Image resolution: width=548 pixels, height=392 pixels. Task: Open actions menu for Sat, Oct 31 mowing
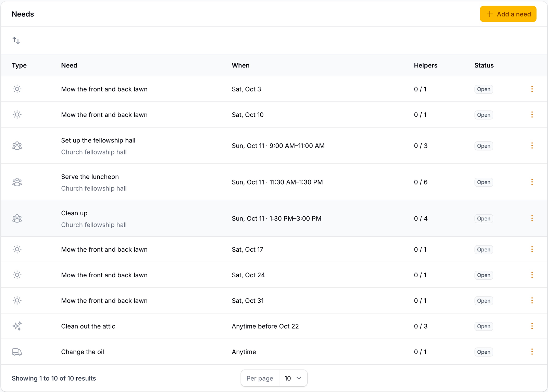(x=532, y=301)
